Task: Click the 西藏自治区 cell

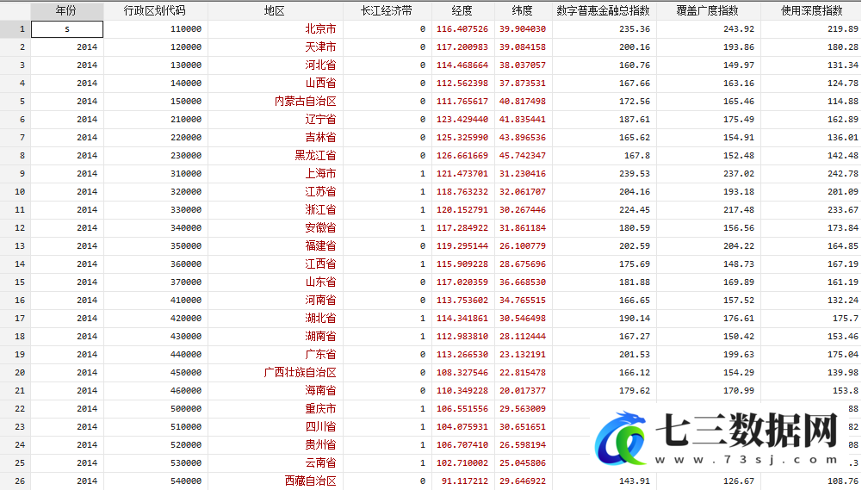Action: click(x=276, y=481)
